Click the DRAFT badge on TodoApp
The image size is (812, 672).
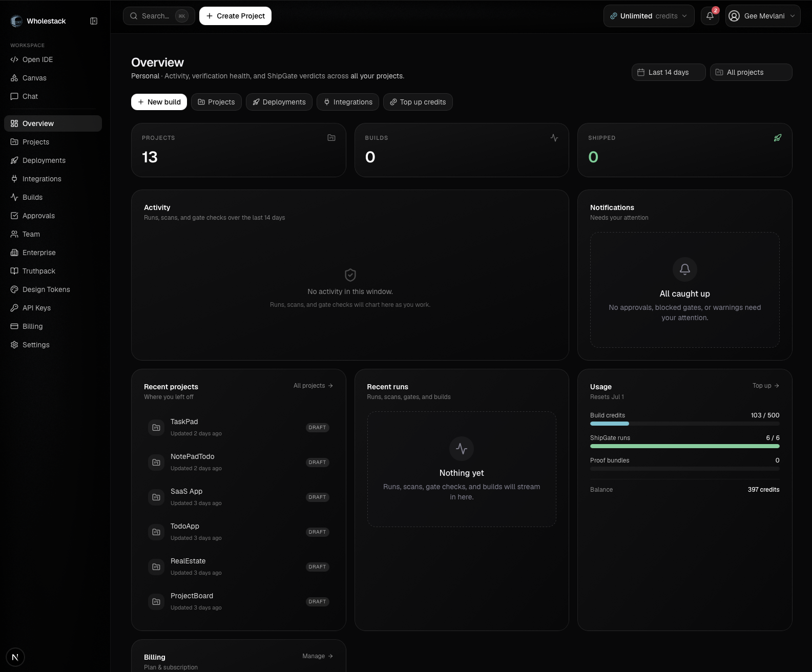(317, 532)
